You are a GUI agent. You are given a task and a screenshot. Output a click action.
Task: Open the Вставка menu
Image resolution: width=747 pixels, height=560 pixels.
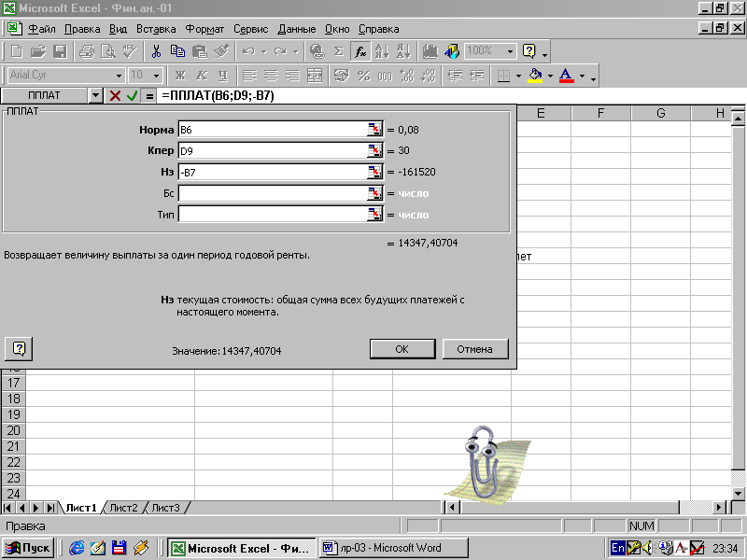pos(156,29)
